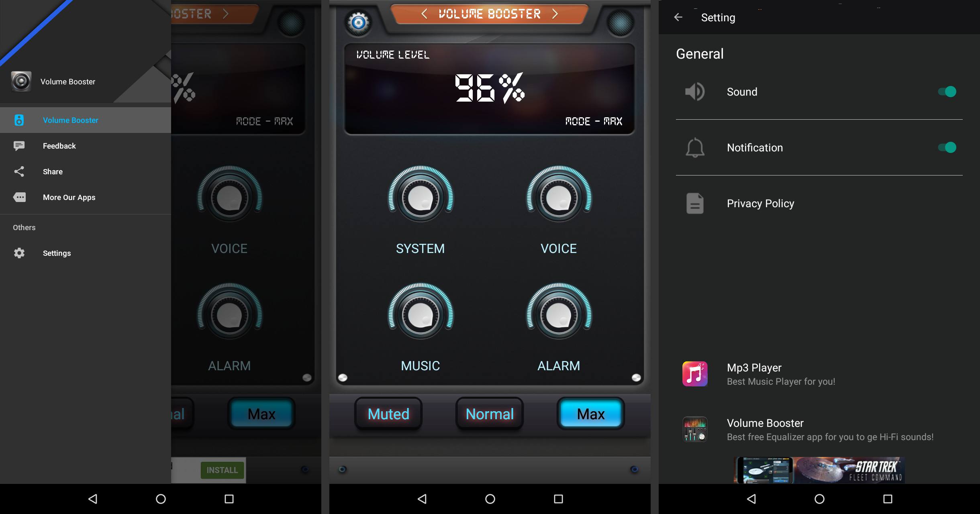This screenshot has height=514, width=980.
Task: Select Normal volume mode button
Action: (489, 414)
